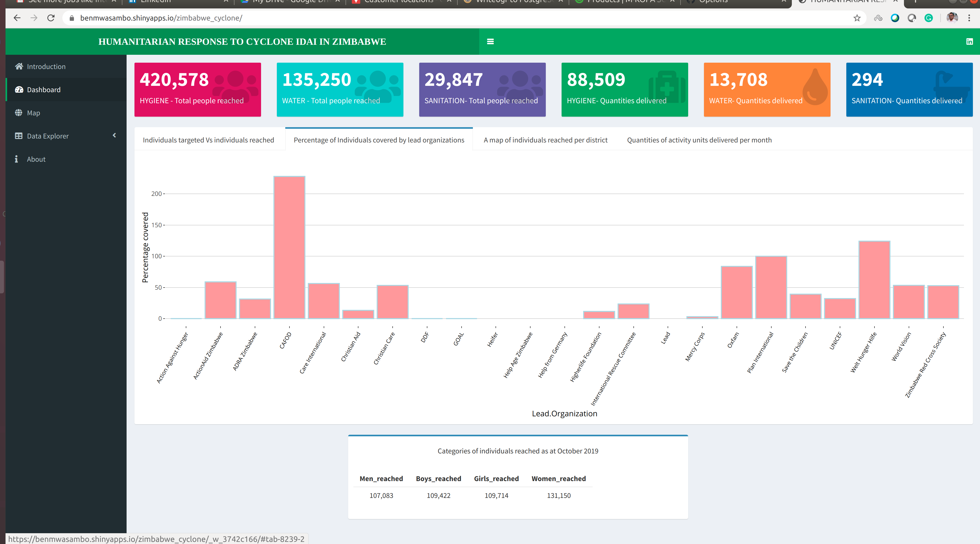Open the Chrome three-dot menu
Screen dimensions: 980x544
(970, 18)
